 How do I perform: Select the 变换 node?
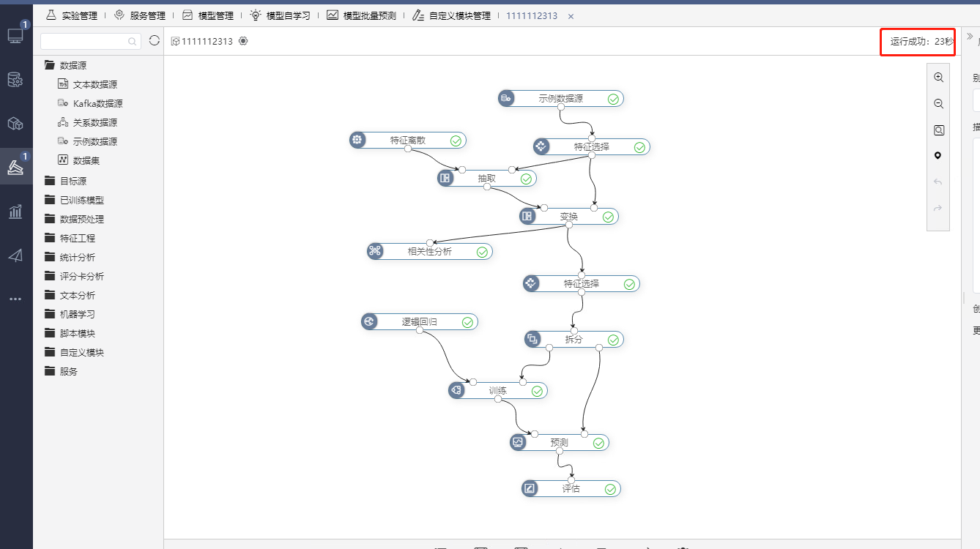[x=569, y=216]
